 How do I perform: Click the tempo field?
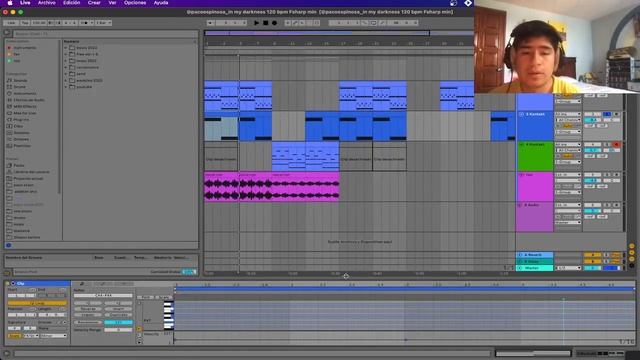[39, 23]
